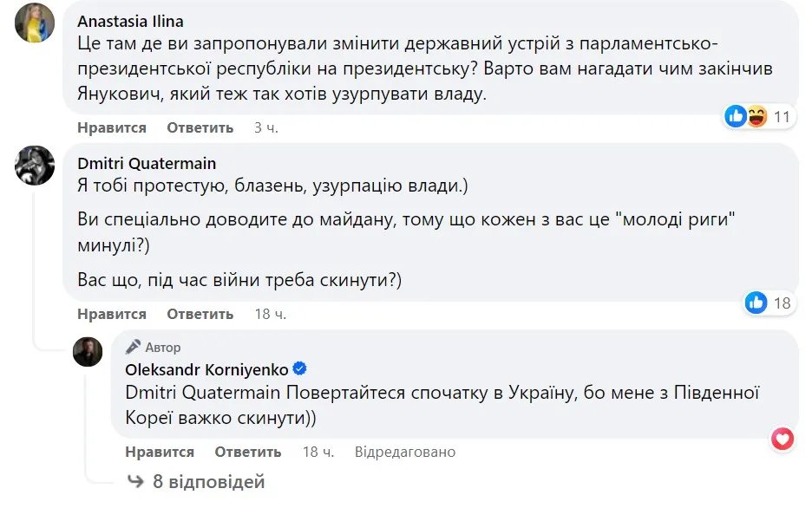
Task: Open Anastasia Ilina's profile picture
Action: (36, 23)
